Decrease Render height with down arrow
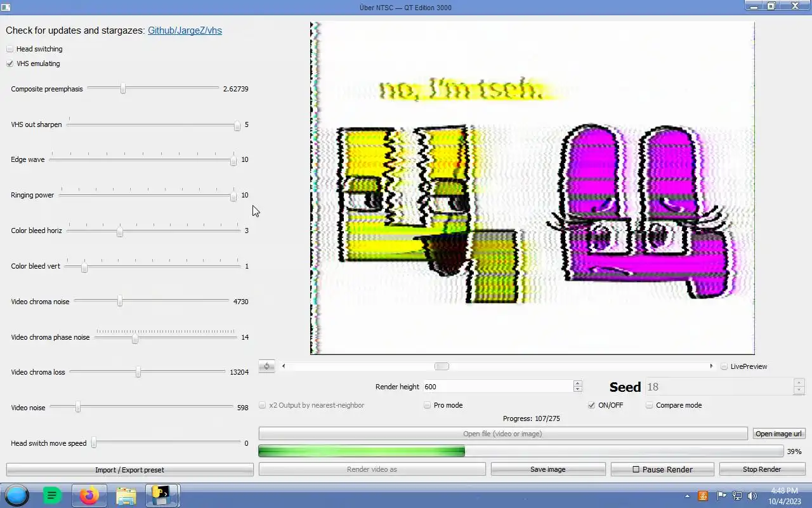812x508 pixels. pos(577,389)
